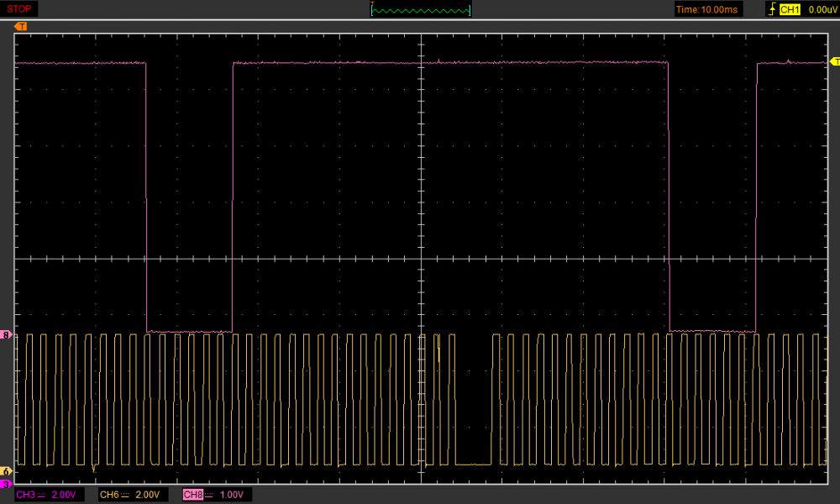The height and width of the screenshot is (504, 840).
Task: Open the Time 10.00ms timebase setting
Action: coord(706,9)
